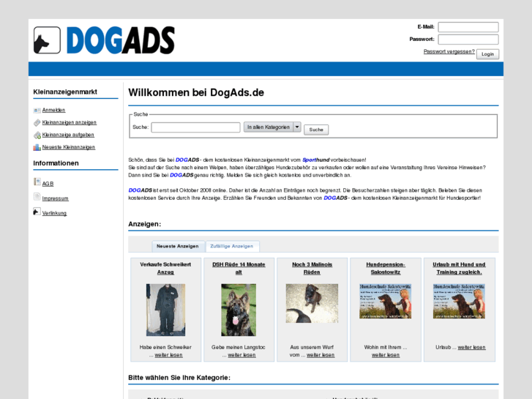532x399 pixels.
Task: Open the AGB link
Action: pos(48,184)
